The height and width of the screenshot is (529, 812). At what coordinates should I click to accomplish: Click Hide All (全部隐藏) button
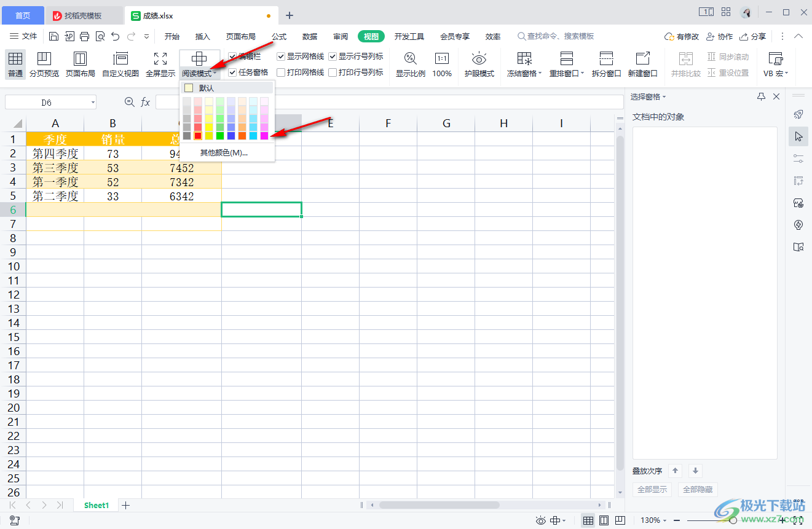coord(698,490)
